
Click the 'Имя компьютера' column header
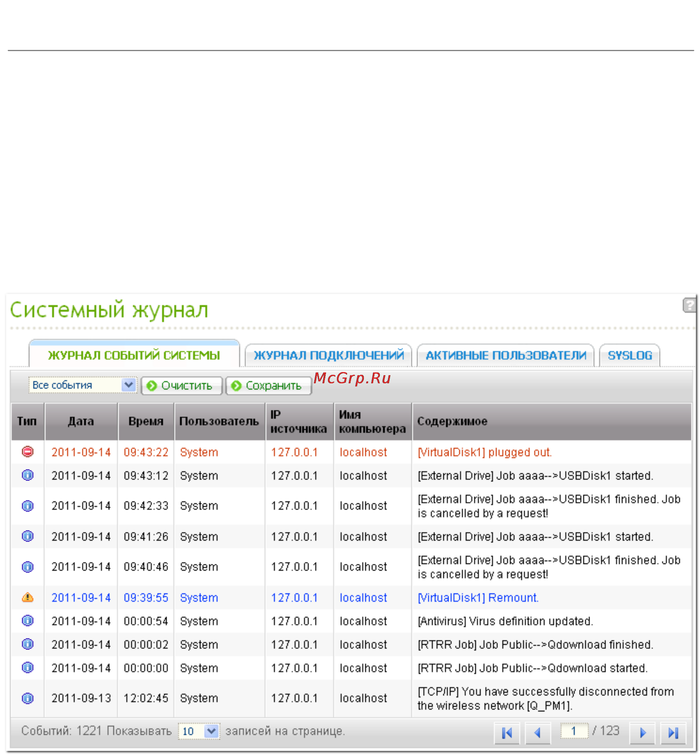(x=372, y=421)
